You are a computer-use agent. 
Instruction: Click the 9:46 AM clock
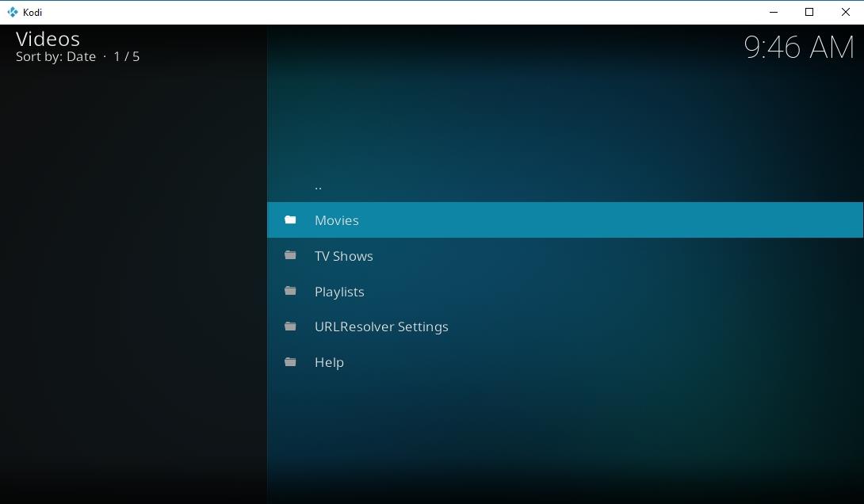(x=798, y=48)
